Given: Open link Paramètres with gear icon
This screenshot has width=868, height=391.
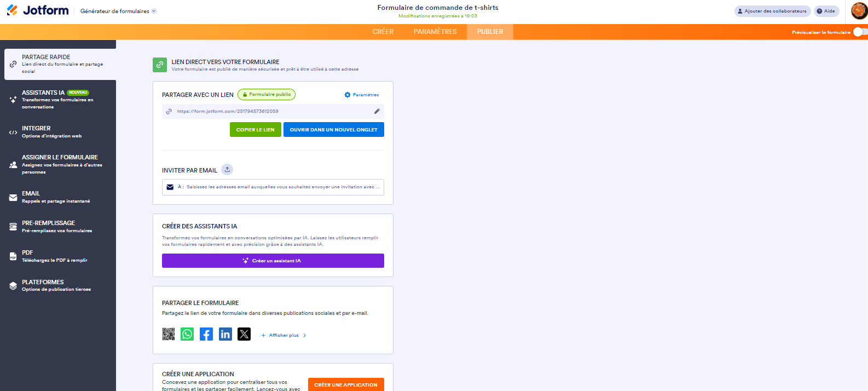Looking at the screenshot, I should pyautogui.click(x=362, y=95).
